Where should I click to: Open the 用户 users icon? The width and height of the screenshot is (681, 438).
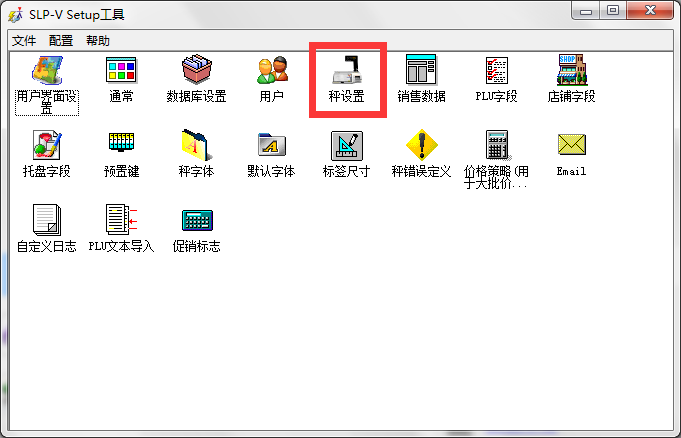[x=272, y=70]
